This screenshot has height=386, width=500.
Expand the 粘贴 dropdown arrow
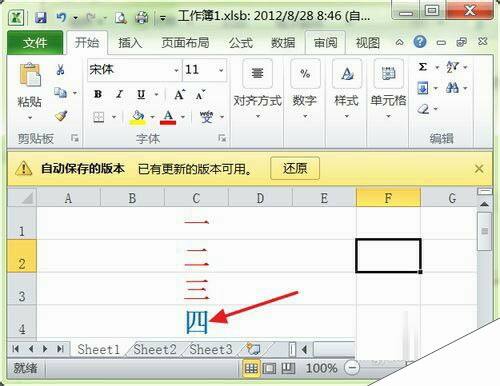click(30, 118)
